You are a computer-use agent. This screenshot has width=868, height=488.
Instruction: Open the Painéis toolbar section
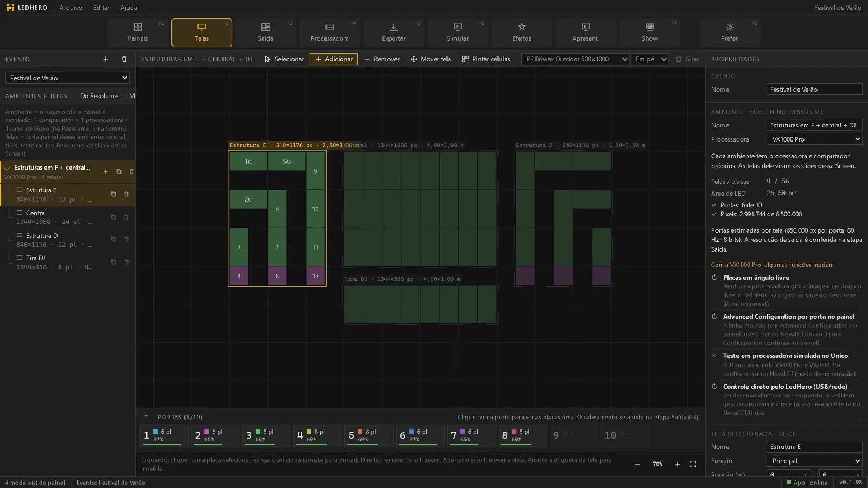(x=138, y=33)
